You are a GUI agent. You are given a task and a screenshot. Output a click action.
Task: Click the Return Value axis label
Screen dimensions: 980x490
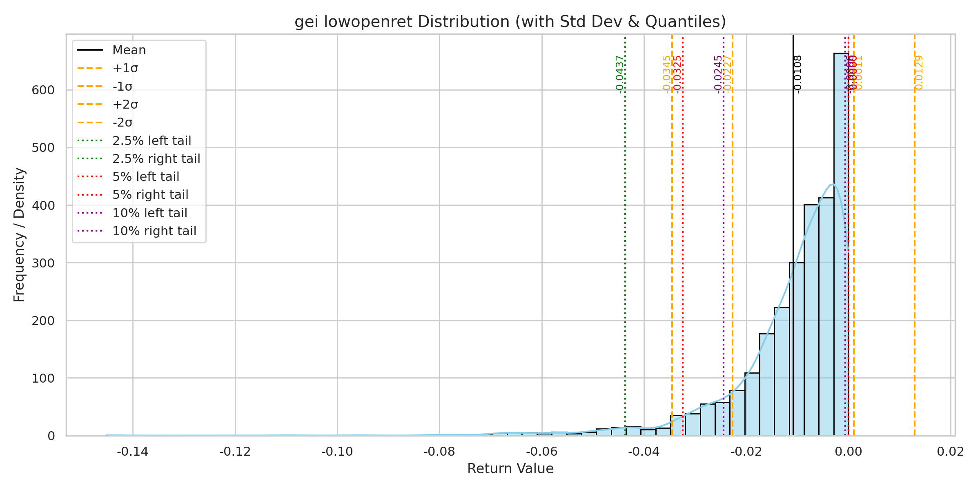(x=510, y=468)
